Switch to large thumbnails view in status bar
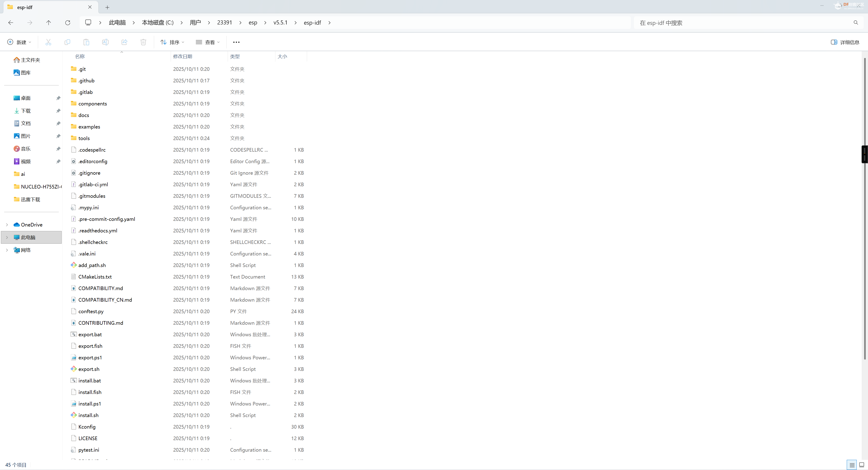 (x=862, y=465)
